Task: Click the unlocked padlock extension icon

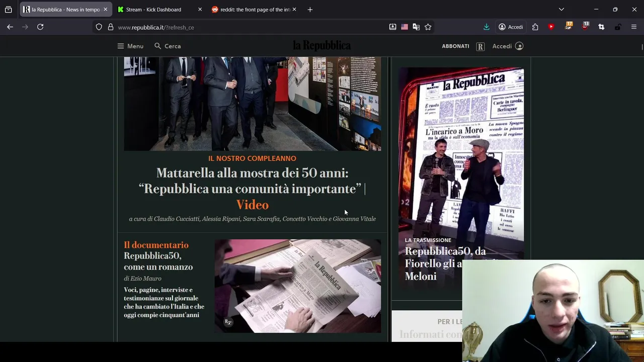Action: [617, 27]
